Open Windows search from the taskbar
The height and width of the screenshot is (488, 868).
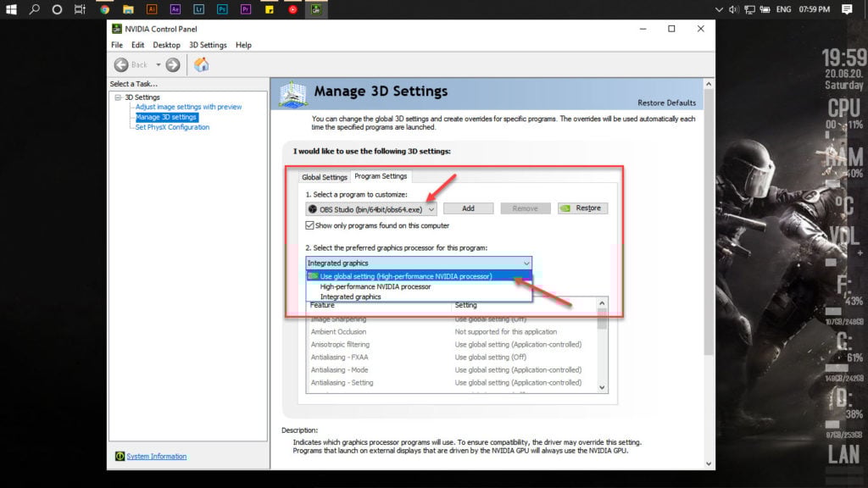pos(34,9)
